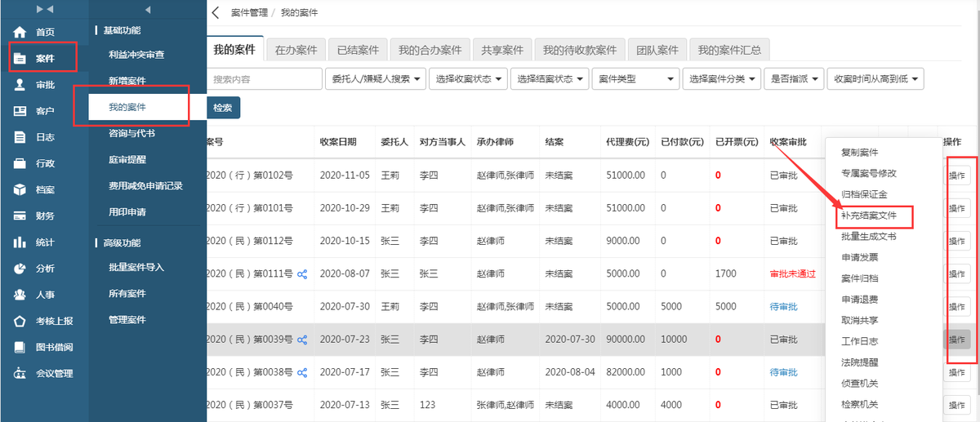980x422 pixels.
Task: Click the back arrow beside 案件管理 breadcrumb
Action: (216, 13)
